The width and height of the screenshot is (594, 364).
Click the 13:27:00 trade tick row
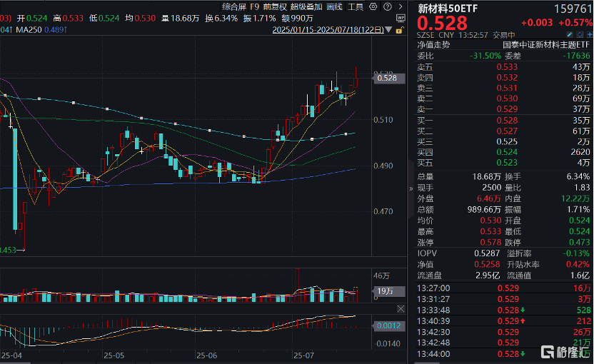coord(503,288)
